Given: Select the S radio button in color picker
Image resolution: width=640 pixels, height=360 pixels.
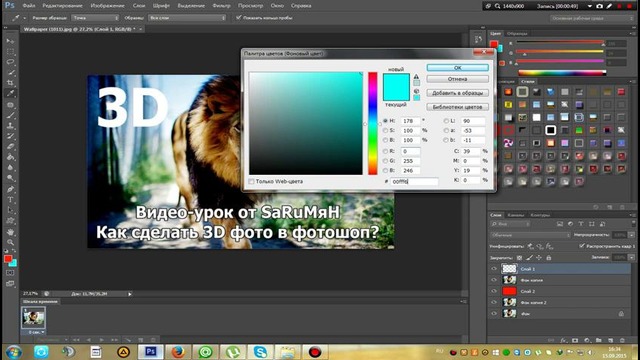Looking at the screenshot, I should pyautogui.click(x=385, y=130).
